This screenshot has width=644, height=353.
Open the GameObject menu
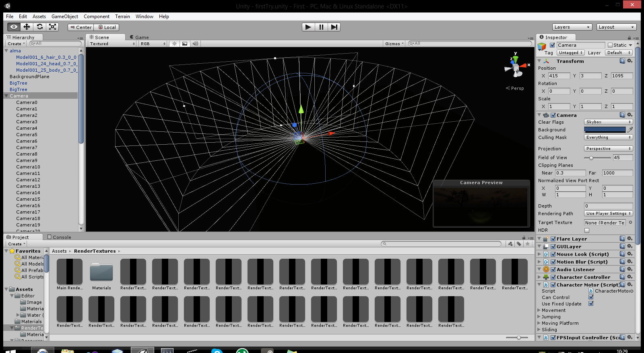65,17
